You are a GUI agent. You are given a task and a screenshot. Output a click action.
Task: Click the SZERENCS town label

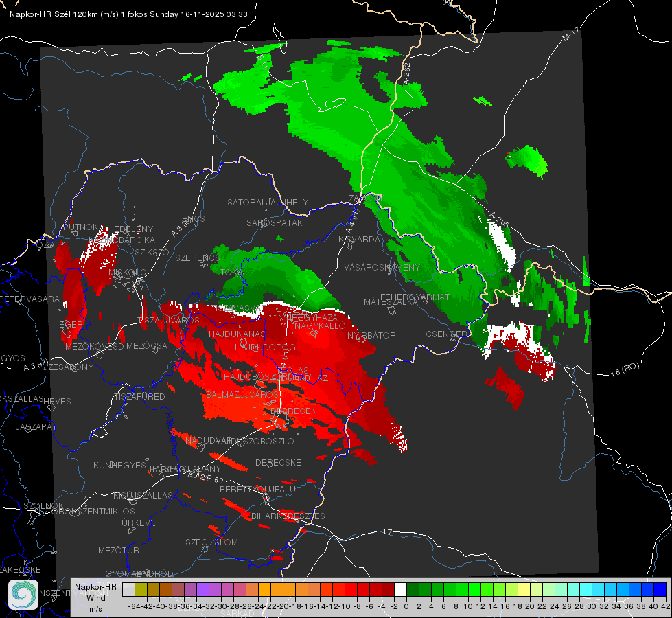pyautogui.click(x=197, y=257)
